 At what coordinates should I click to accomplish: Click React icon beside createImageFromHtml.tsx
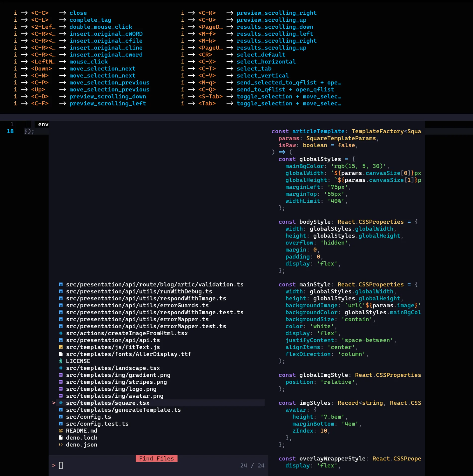pyautogui.click(x=61, y=333)
